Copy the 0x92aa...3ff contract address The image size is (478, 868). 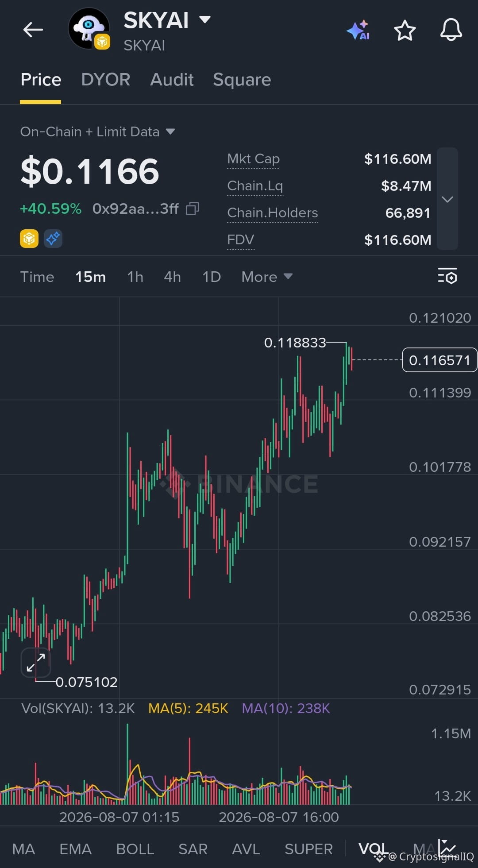point(193,208)
